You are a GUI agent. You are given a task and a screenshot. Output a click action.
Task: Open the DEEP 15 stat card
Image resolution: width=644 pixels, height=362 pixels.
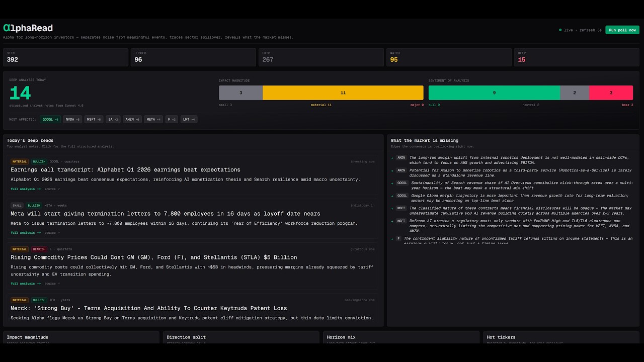pos(577,57)
